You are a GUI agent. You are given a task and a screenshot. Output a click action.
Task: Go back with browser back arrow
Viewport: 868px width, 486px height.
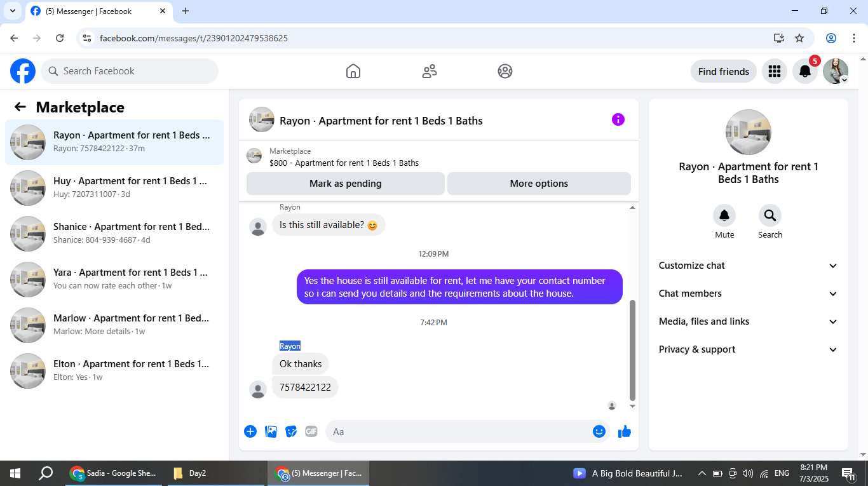(x=14, y=38)
